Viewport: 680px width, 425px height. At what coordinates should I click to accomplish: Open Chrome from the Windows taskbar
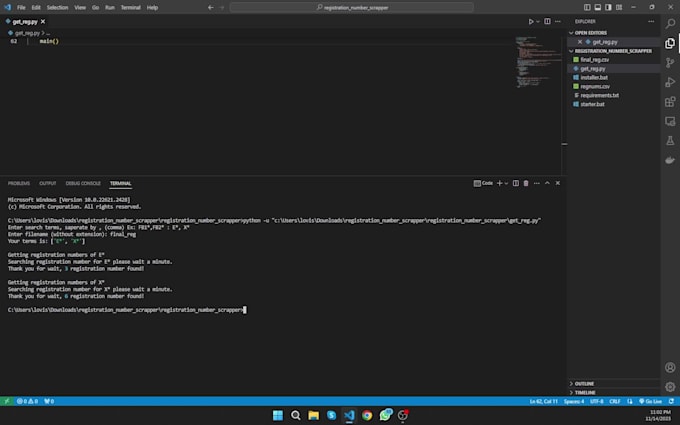367,415
